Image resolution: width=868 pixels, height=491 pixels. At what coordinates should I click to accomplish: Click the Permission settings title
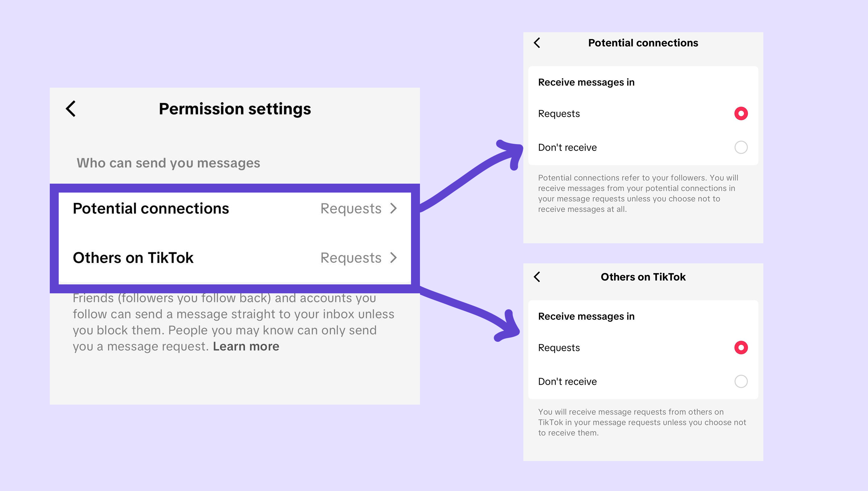click(235, 109)
